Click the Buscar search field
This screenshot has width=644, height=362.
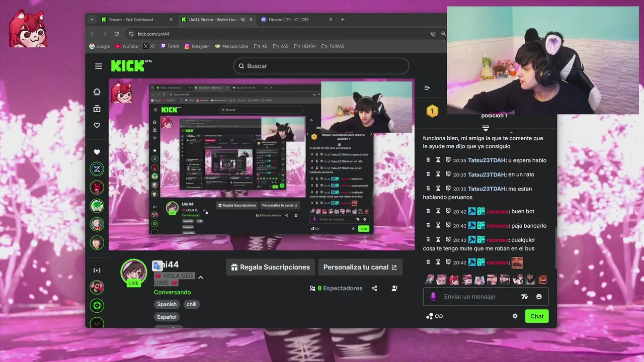[x=321, y=66]
